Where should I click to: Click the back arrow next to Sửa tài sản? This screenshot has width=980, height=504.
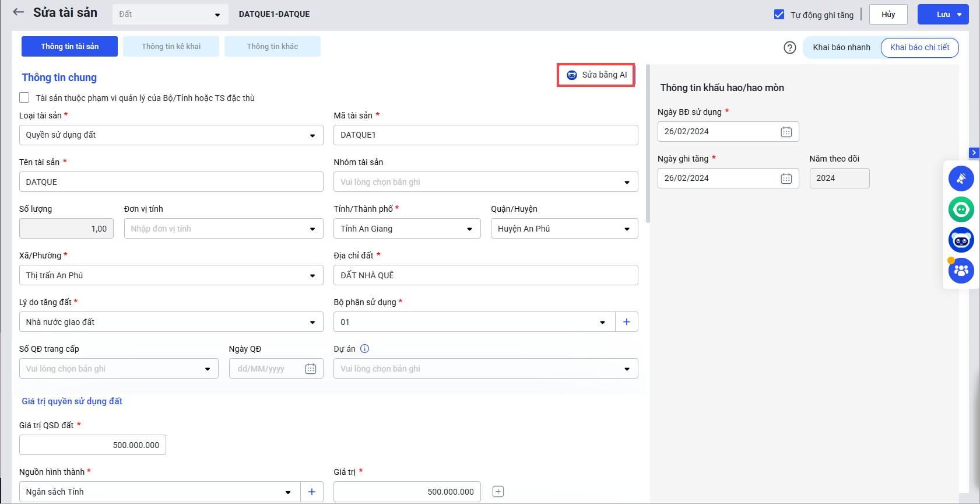(19, 12)
